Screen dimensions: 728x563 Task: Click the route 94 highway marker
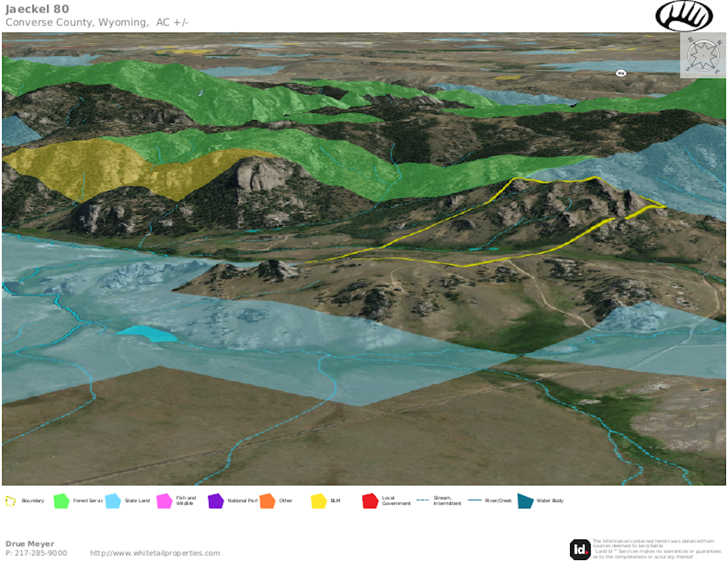620,73
